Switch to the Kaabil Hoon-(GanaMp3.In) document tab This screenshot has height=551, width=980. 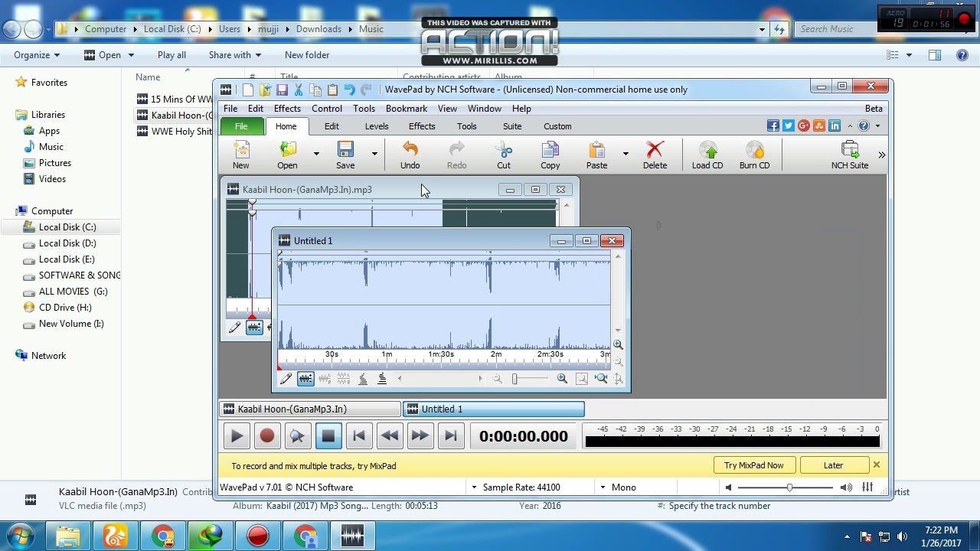[310, 409]
